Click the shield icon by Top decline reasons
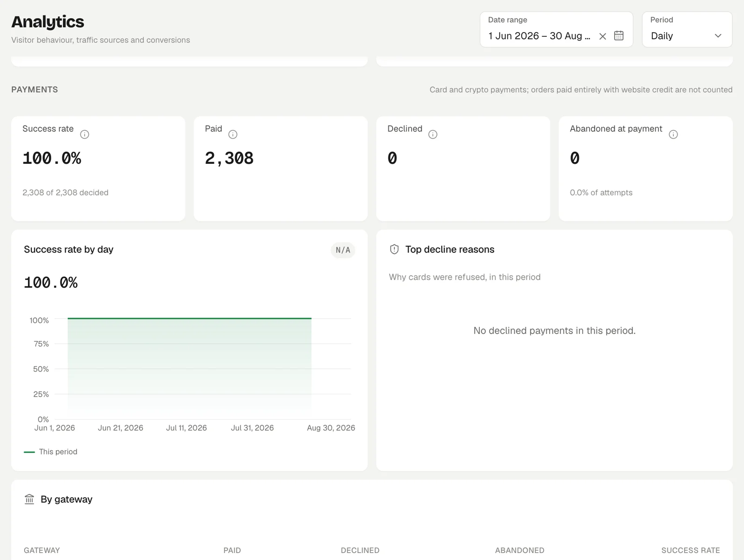This screenshot has width=744, height=560. (x=394, y=249)
